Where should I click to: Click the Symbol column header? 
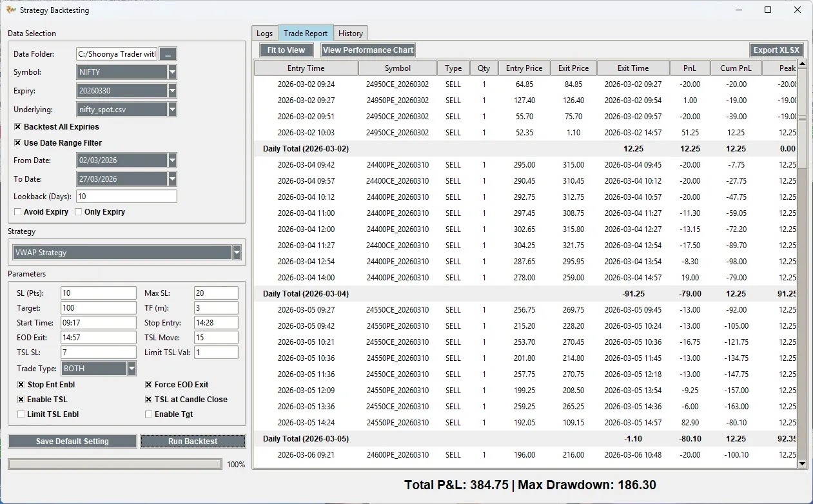click(x=398, y=68)
